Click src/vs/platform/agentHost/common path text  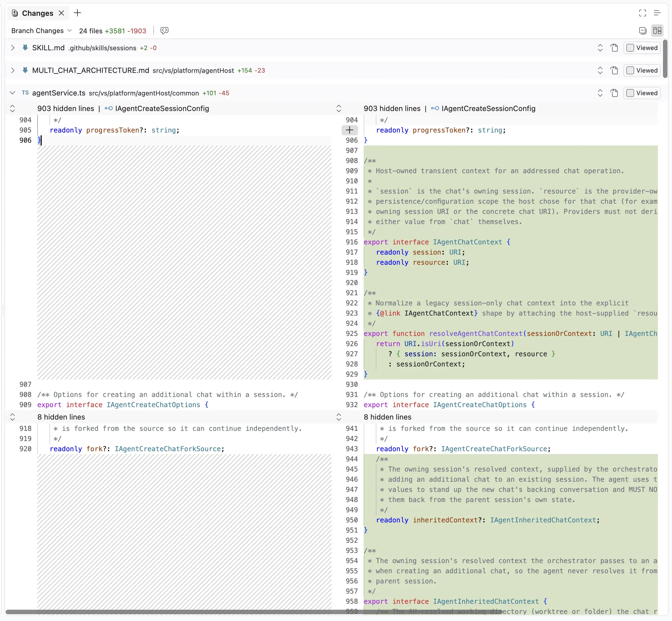(x=144, y=93)
